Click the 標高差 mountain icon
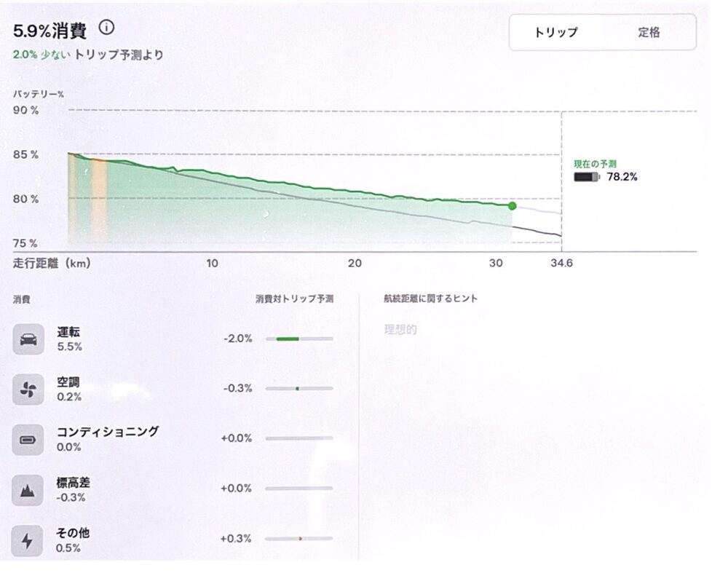This screenshot has height=573, width=728. click(x=28, y=489)
